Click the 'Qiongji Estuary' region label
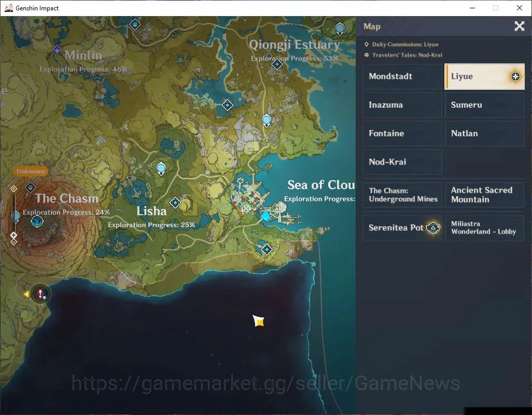 click(295, 45)
